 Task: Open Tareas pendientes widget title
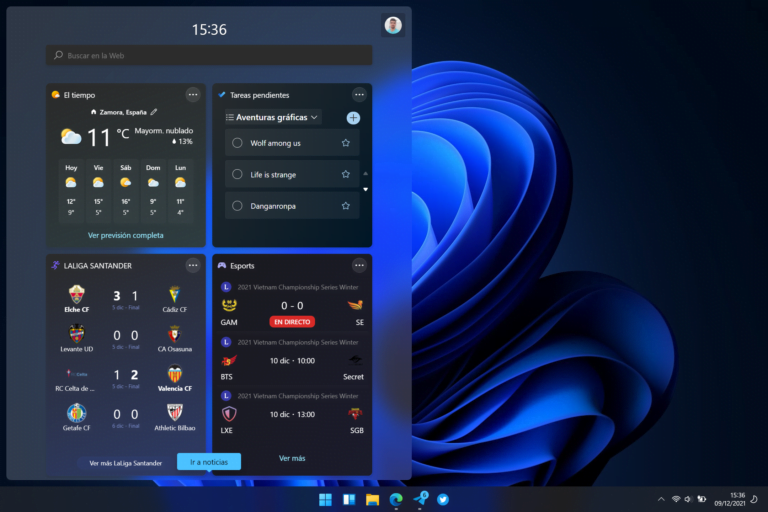260,95
